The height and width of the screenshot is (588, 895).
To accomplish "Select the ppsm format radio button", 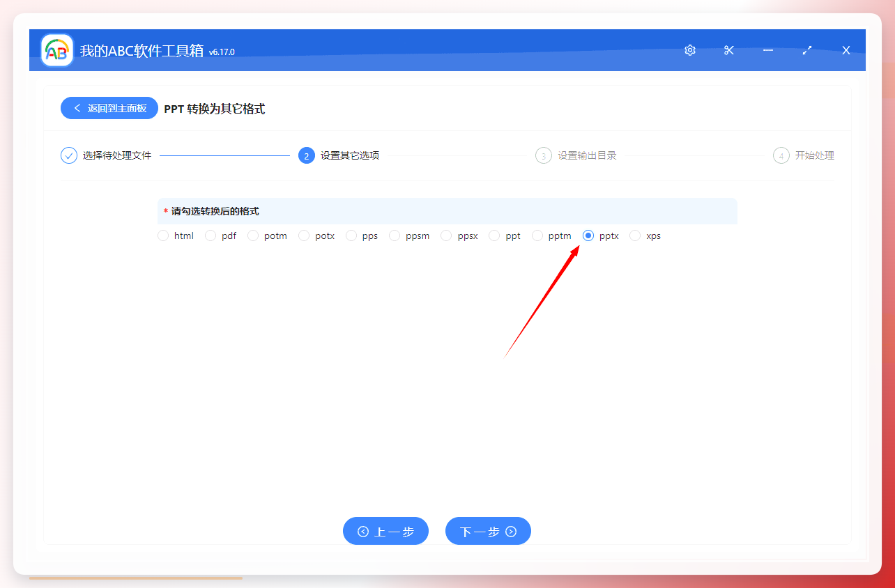I will tap(395, 235).
